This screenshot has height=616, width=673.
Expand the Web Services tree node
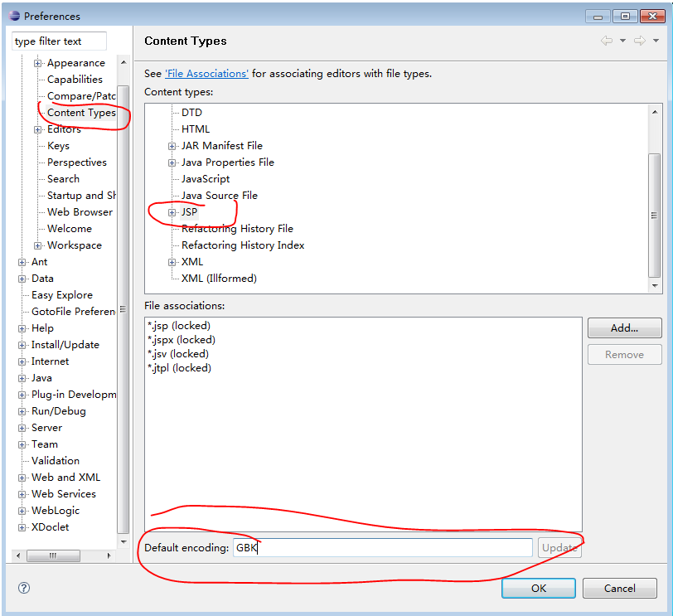[x=22, y=494]
